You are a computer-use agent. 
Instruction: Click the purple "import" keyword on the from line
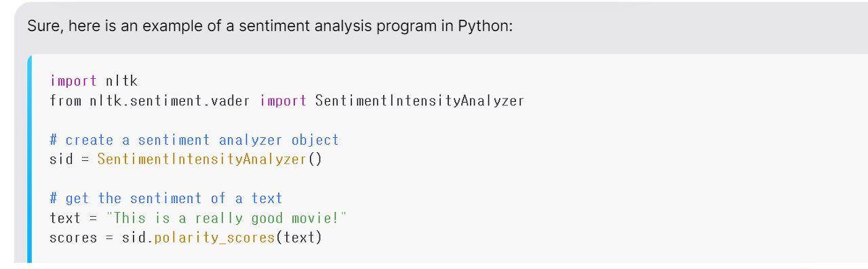click(283, 101)
